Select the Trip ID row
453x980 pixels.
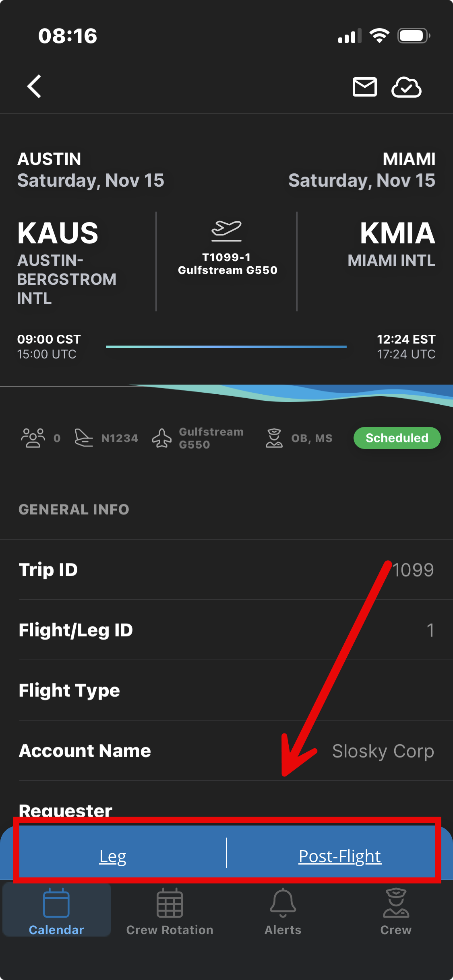pos(226,570)
